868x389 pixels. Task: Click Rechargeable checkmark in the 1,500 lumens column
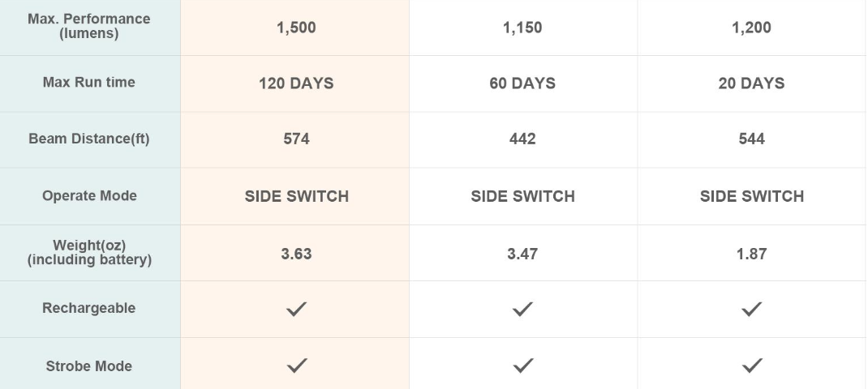click(296, 309)
